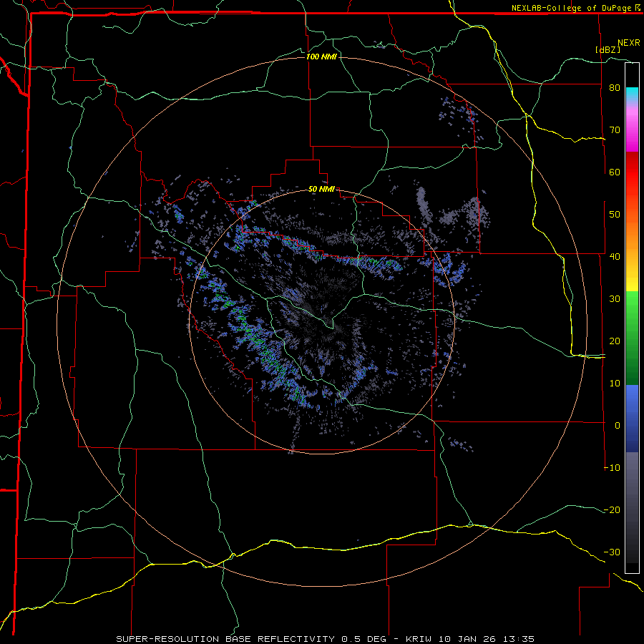Click the 30 value on the dBZ scale
The image size is (644, 644).
[x=615, y=299]
